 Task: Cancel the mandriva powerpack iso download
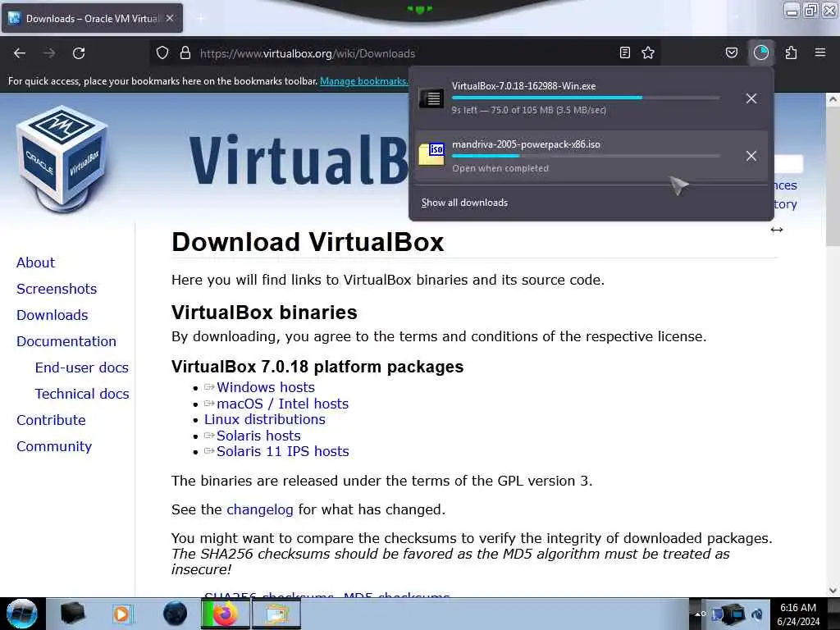pos(751,156)
